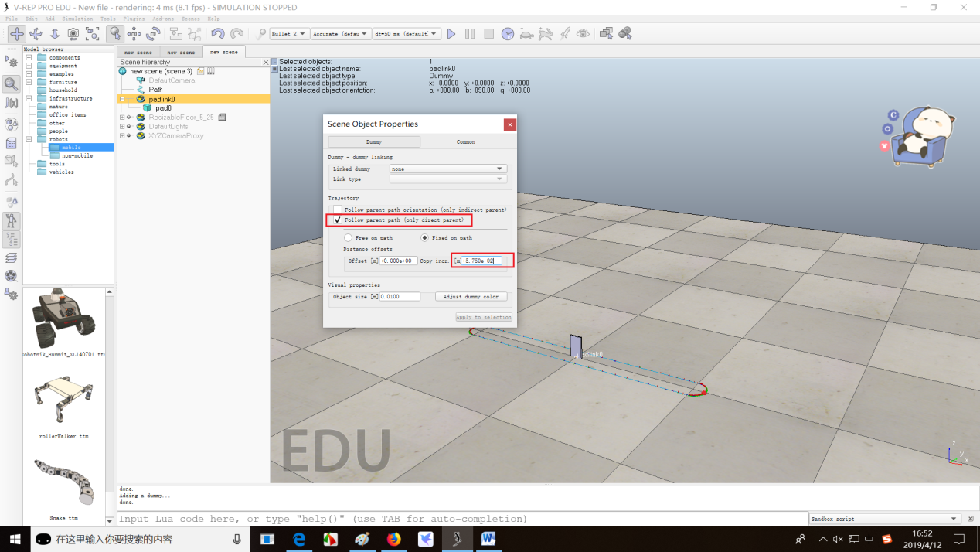Start the simulation with the play icon

[x=451, y=34]
